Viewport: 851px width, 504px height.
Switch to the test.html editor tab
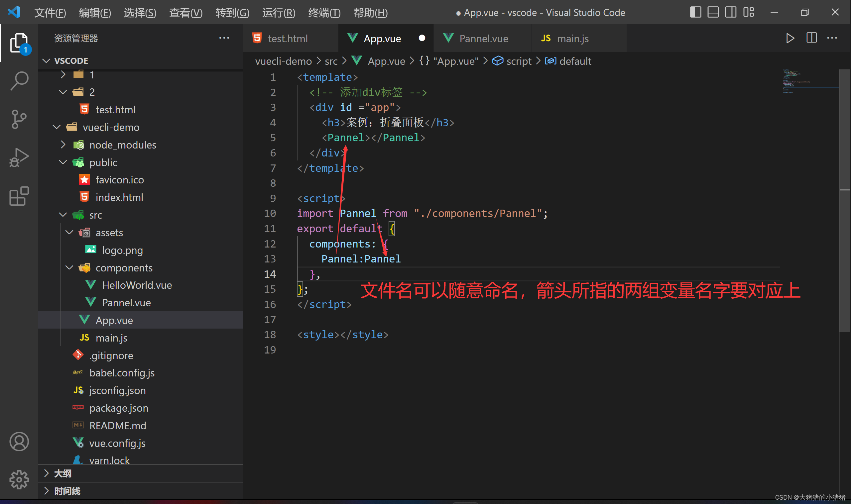290,38
